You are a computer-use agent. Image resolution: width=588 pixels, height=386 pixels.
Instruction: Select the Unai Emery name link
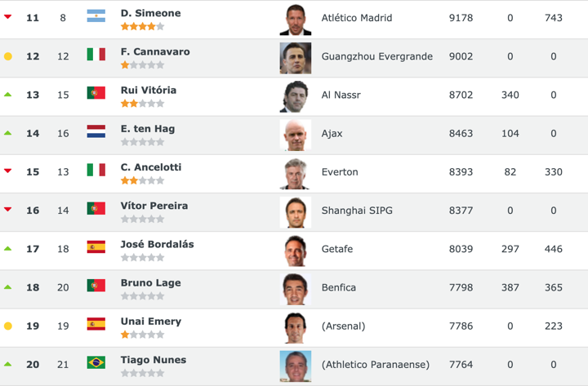click(150, 321)
